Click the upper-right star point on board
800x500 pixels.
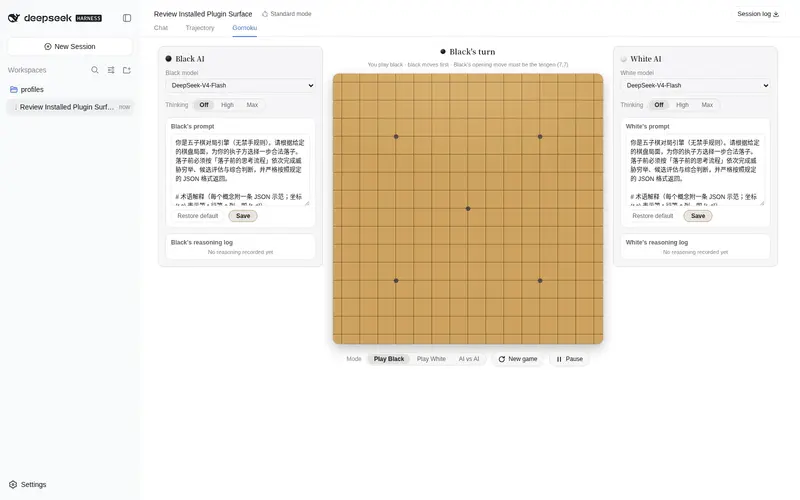540,137
